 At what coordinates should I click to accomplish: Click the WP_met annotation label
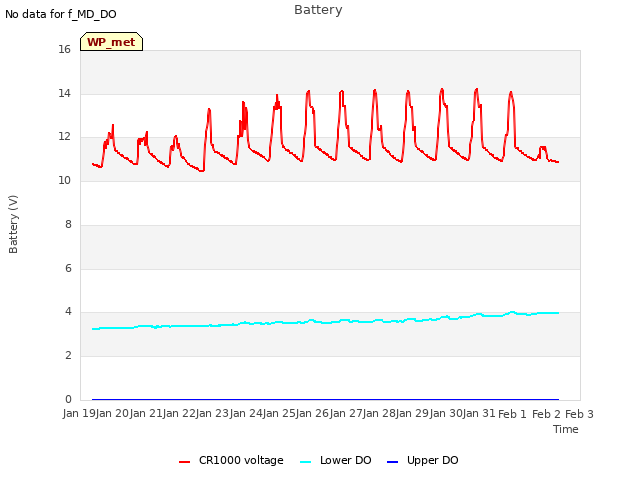[x=111, y=42]
